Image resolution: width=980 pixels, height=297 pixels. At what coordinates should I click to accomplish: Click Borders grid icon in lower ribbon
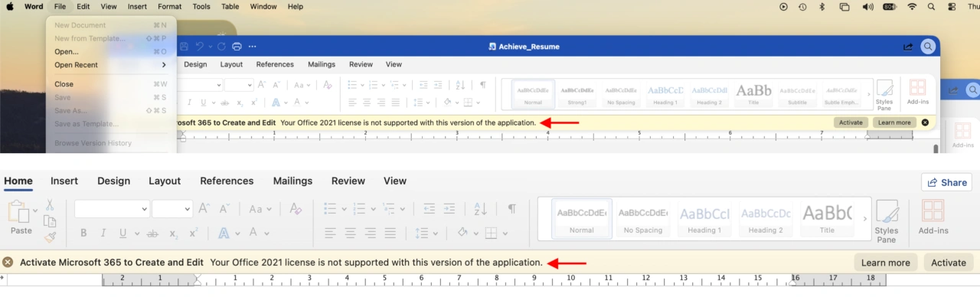point(491,233)
